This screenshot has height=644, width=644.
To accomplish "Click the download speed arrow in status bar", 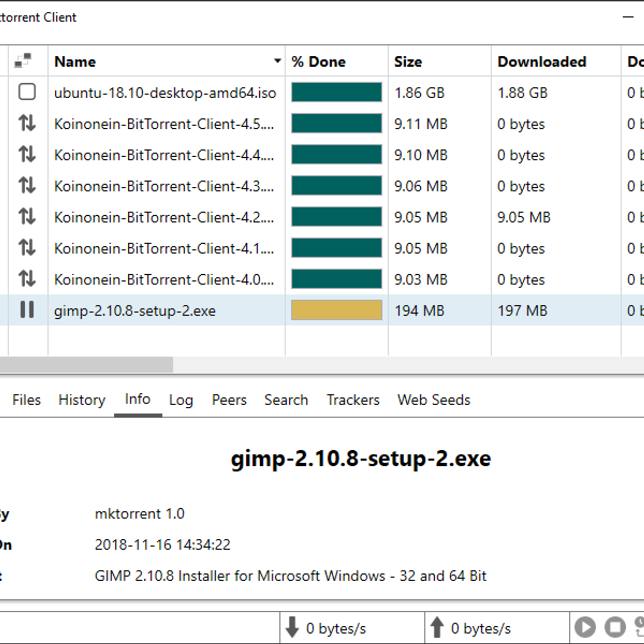I will (292, 627).
